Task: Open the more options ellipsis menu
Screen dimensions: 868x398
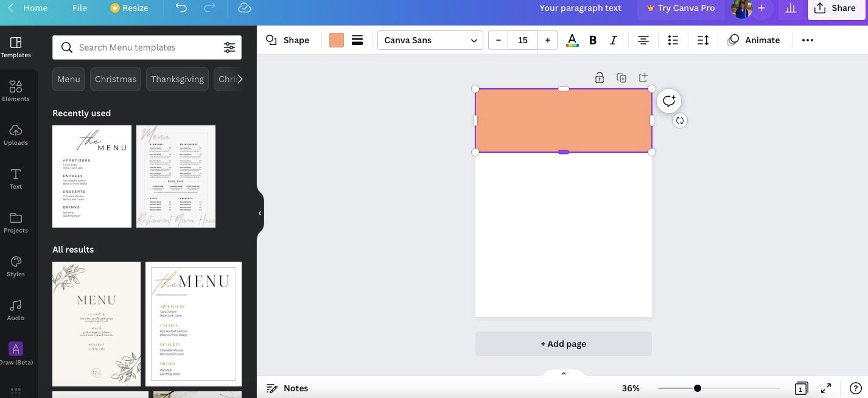Action: pos(808,40)
